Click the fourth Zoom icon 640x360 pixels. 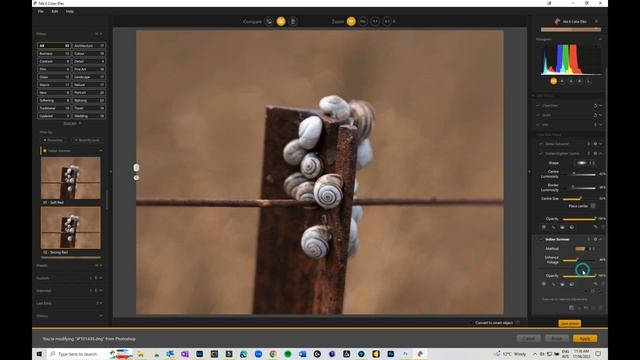(x=387, y=21)
